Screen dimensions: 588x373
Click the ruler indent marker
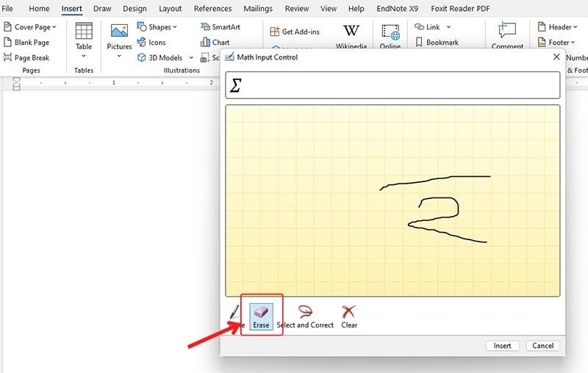[x=16, y=84]
